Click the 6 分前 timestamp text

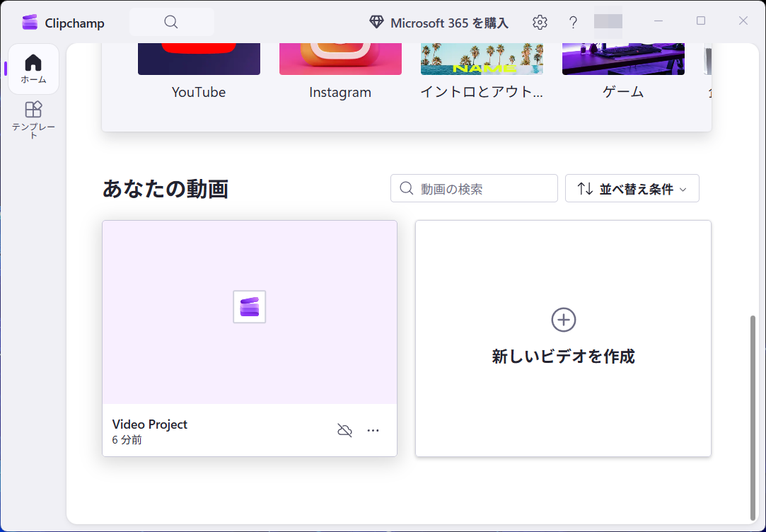click(x=127, y=440)
